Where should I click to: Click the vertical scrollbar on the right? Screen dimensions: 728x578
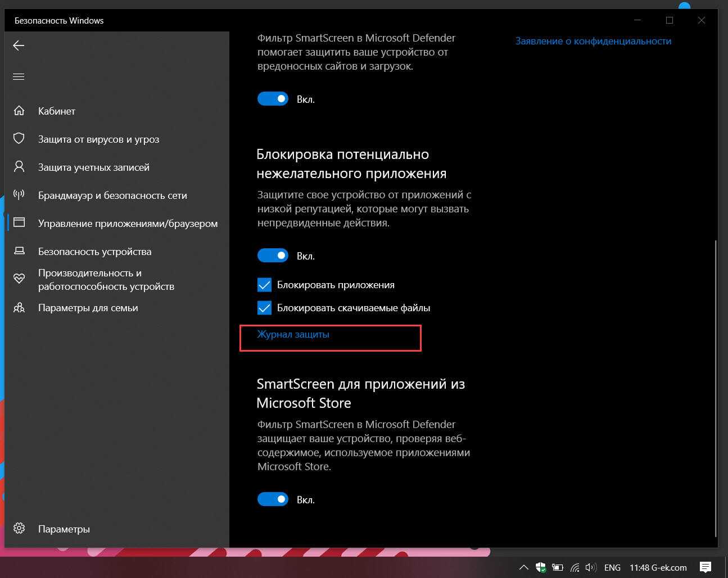[715, 388]
